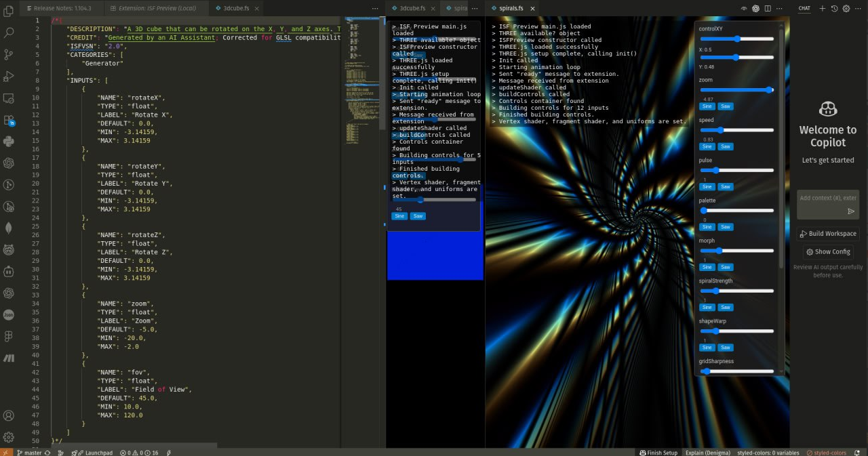Open more actions menu for left editor group
Image resolution: width=868 pixels, height=456 pixels.
[375, 8]
